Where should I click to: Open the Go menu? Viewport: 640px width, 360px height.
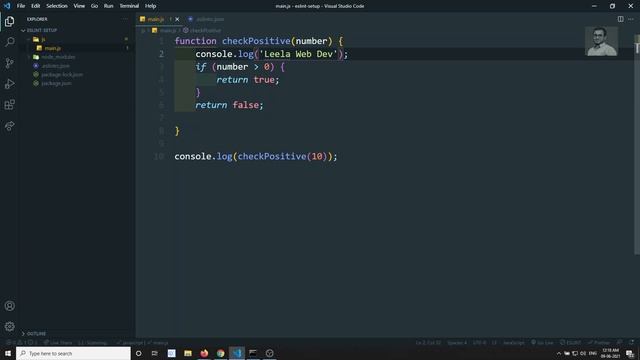tap(94, 6)
